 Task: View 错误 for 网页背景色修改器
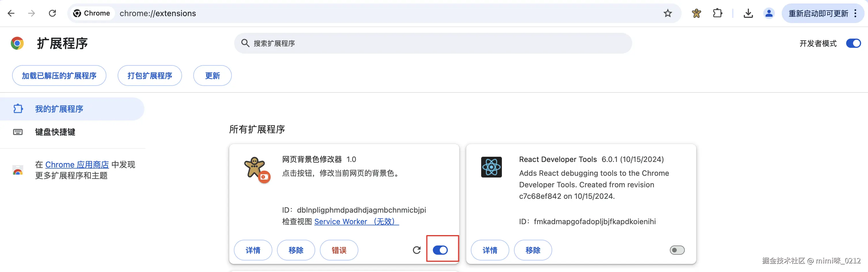click(339, 250)
